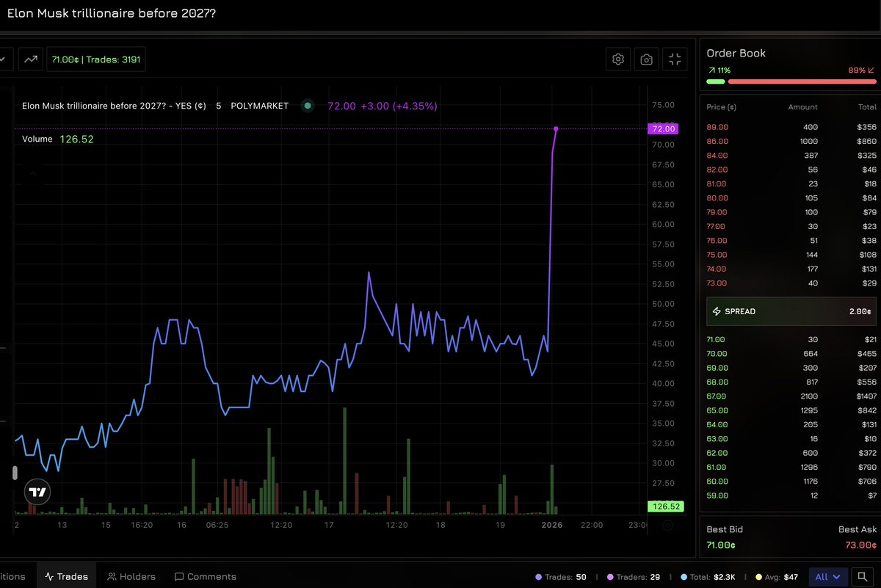Click the 2026 time axis label
Viewport: 881px width, 588px height.
[x=551, y=525]
